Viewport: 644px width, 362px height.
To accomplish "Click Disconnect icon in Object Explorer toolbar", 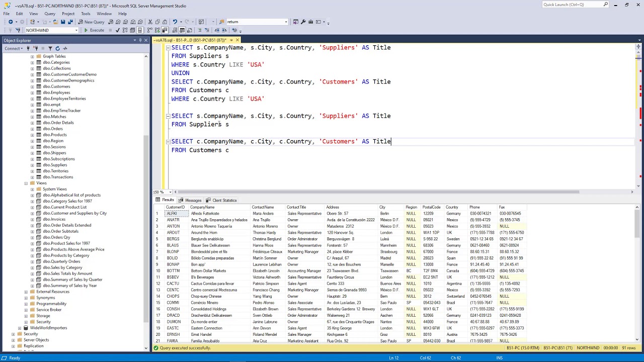I will pos(36,48).
